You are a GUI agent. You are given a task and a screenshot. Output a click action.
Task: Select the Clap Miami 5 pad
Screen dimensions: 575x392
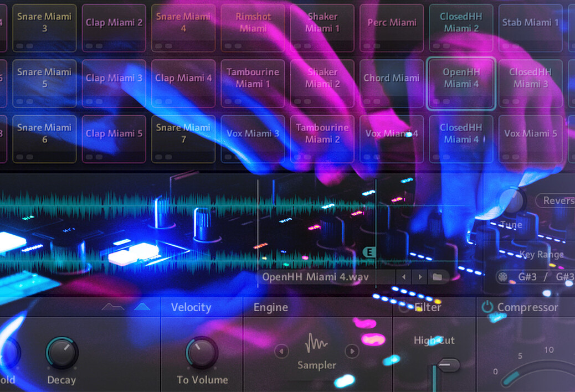(114, 139)
